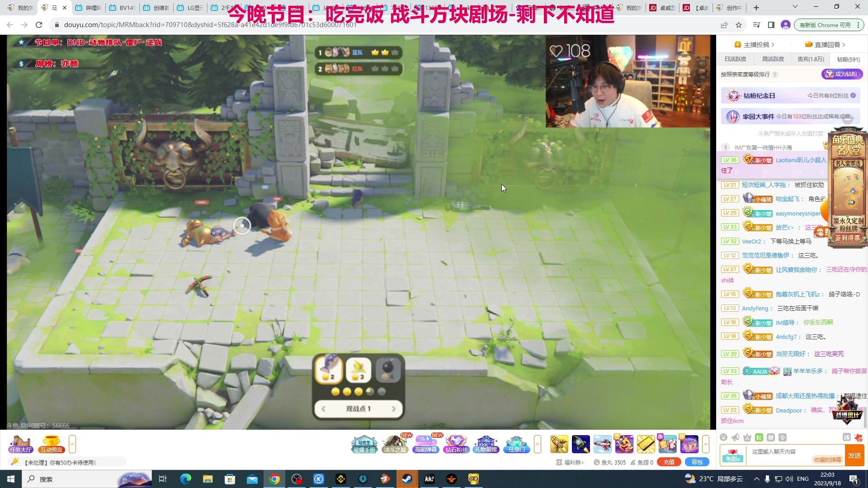Open the emoji picker in chat
The height and width of the screenshot is (488, 868).
click(x=723, y=437)
